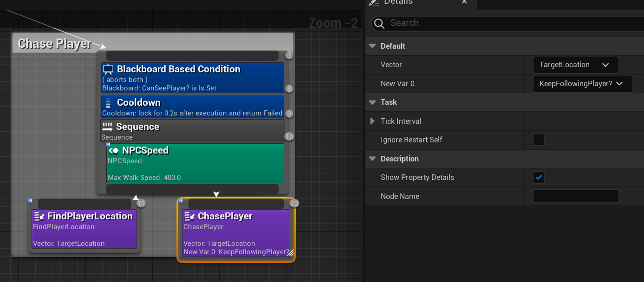Image resolution: width=644 pixels, height=282 pixels.
Task: Click the Details panel pencil icon
Action: pyautogui.click(x=374, y=2)
